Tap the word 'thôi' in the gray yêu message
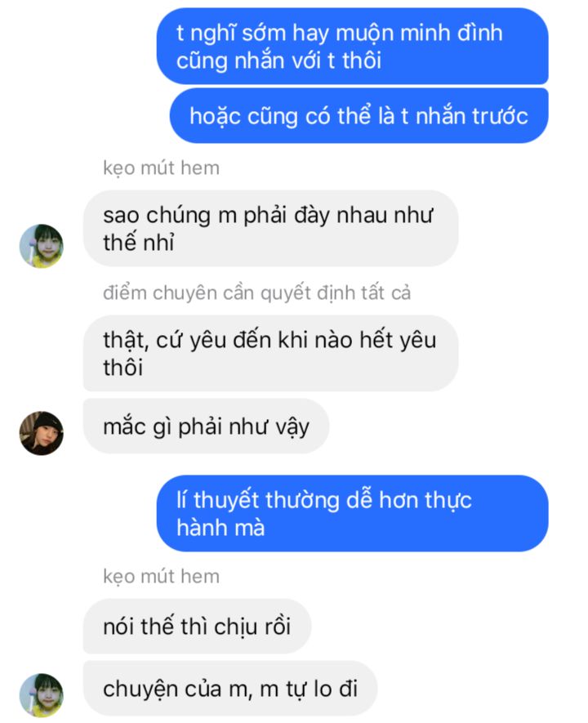 click(123, 368)
